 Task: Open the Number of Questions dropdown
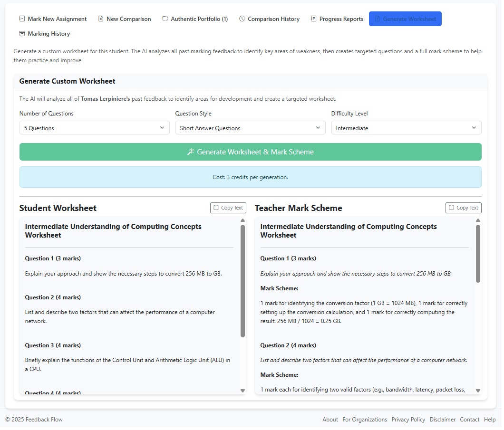point(94,127)
